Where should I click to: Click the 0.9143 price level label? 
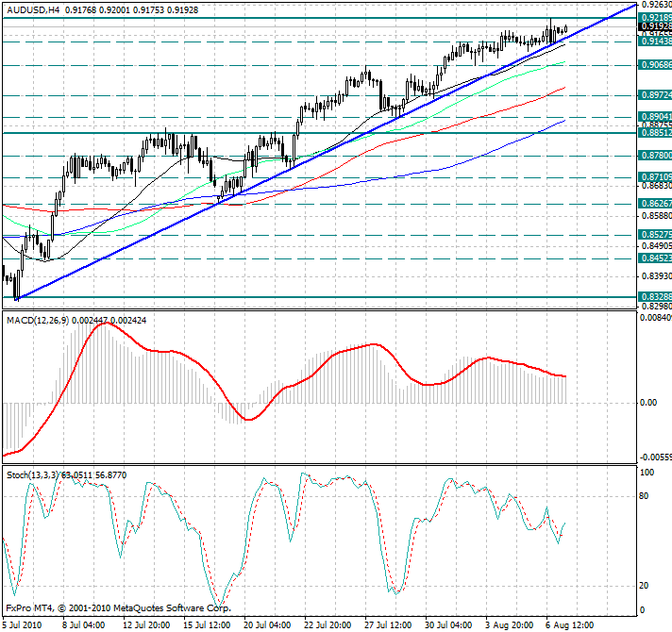[655, 42]
